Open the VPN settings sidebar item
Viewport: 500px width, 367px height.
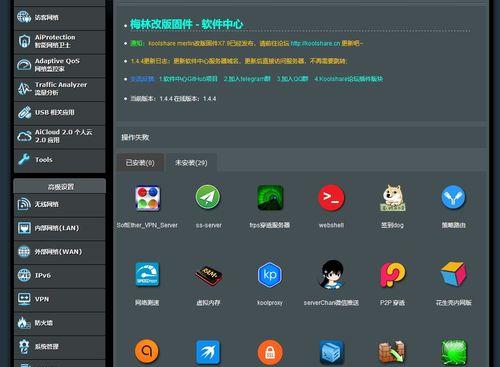click(60, 299)
